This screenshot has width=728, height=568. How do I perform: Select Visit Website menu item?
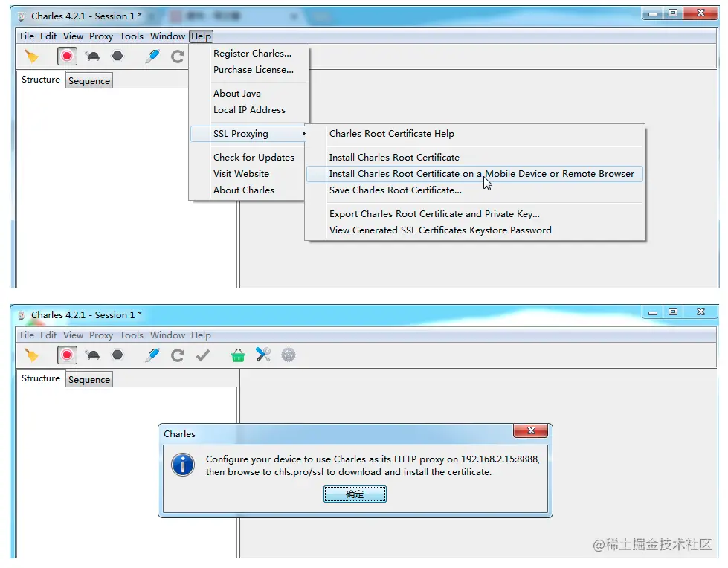tap(241, 173)
